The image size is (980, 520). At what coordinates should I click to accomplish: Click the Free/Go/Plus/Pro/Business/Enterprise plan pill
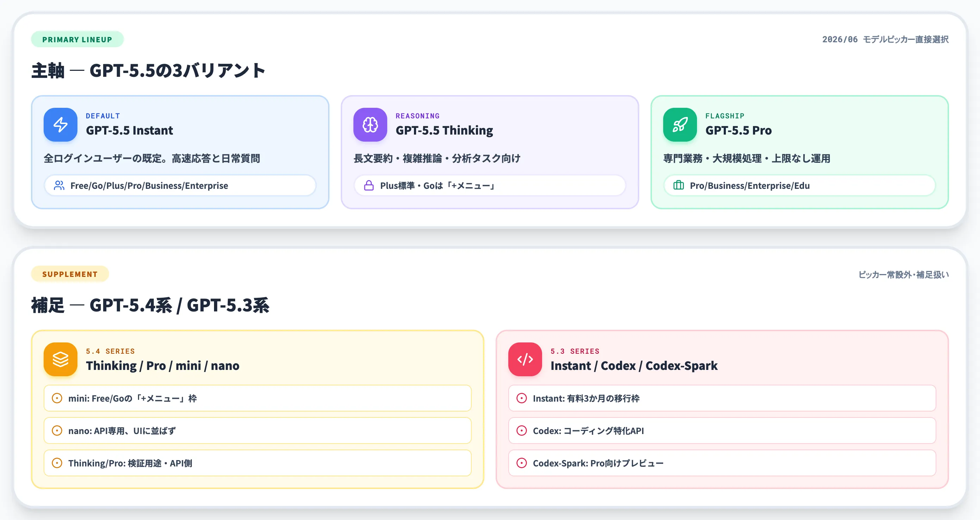pos(180,185)
